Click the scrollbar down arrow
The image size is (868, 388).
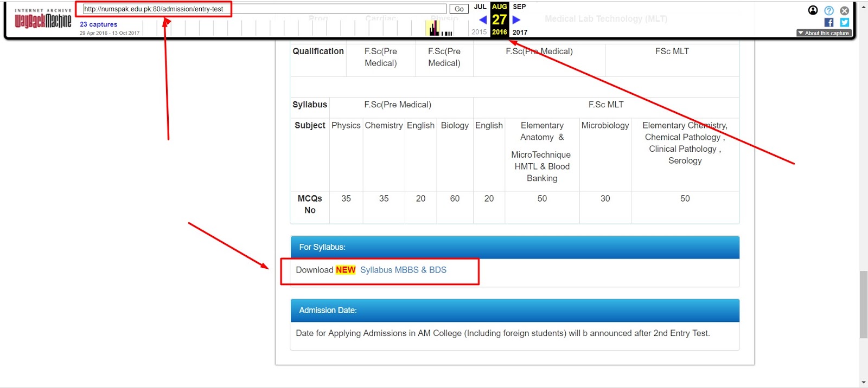click(x=863, y=383)
